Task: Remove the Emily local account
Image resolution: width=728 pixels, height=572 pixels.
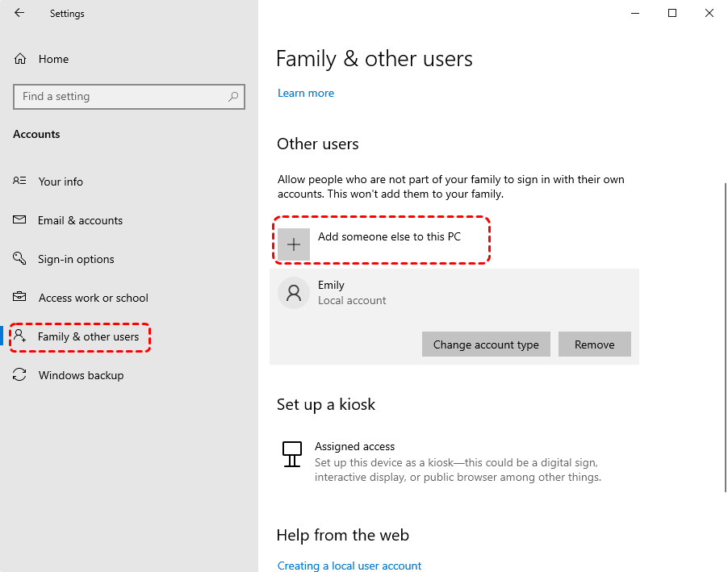Action: [x=594, y=344]
